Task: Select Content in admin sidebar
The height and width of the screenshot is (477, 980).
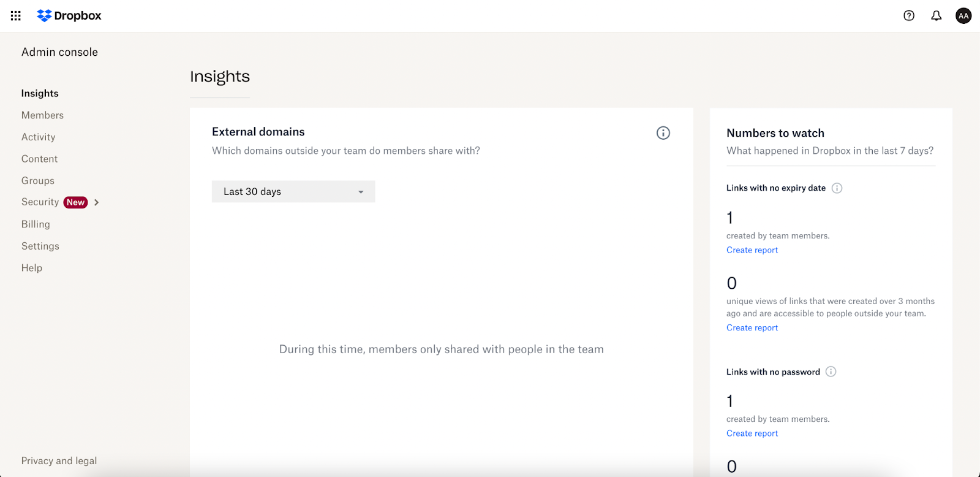Action: point(39,159)
